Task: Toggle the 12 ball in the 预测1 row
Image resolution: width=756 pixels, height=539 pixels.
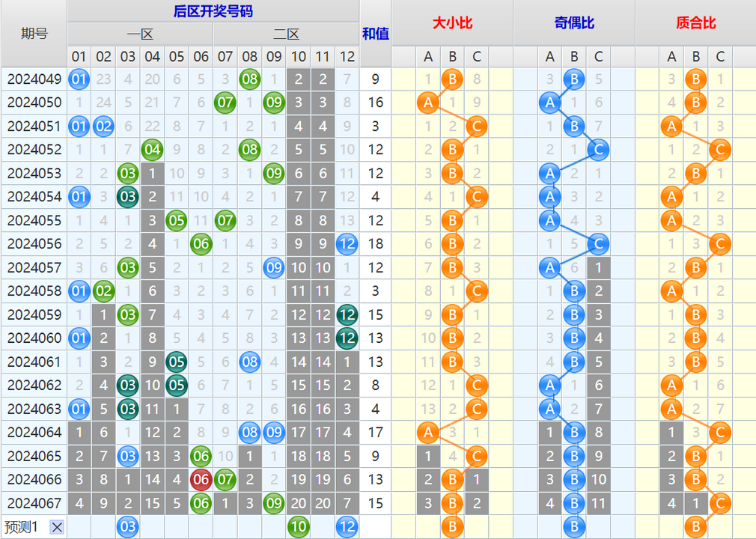Action: point(347,527)
